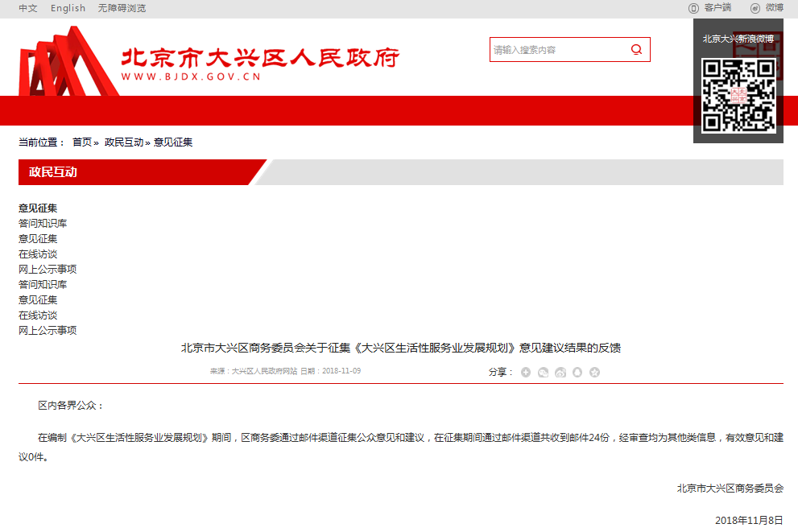Click the mobile phone 客户端 icon
Viewport: 798px width, 532px height.
(693, 8)
